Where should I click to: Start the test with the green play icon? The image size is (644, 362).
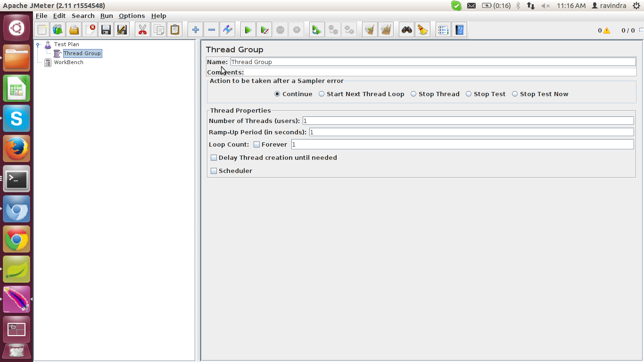(248, 30)
